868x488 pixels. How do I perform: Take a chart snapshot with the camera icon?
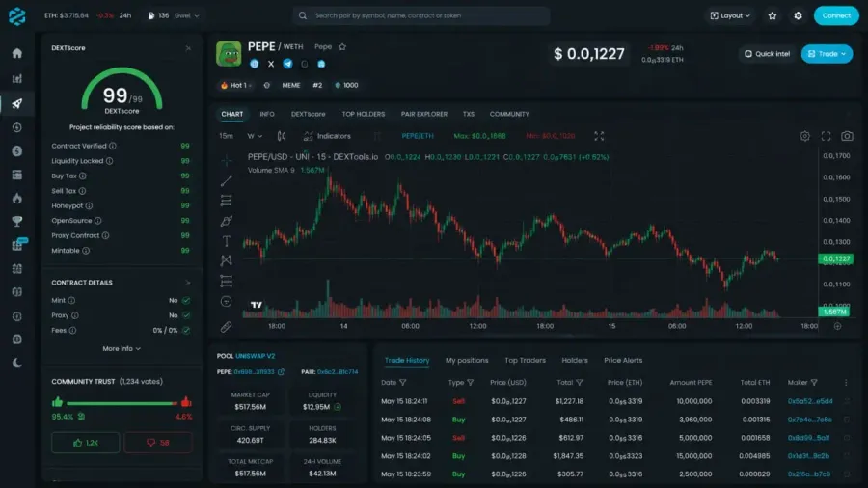point(847,136)
